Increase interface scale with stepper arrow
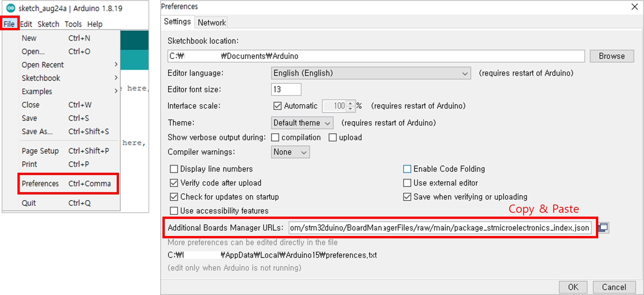Screen dimensions: 644x295 350,103
